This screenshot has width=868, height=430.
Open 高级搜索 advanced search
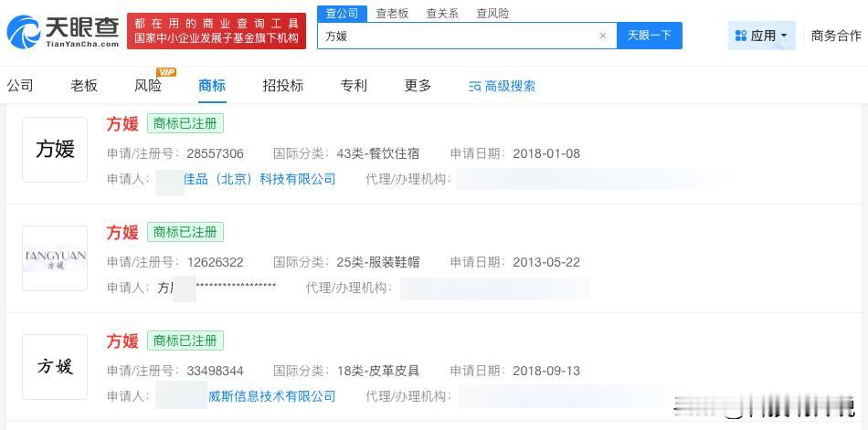[503, 87]
